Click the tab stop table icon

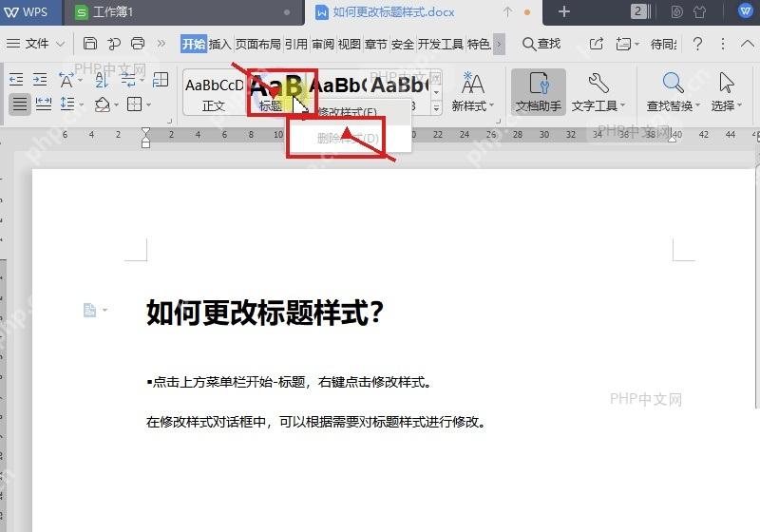pos(161,79)
